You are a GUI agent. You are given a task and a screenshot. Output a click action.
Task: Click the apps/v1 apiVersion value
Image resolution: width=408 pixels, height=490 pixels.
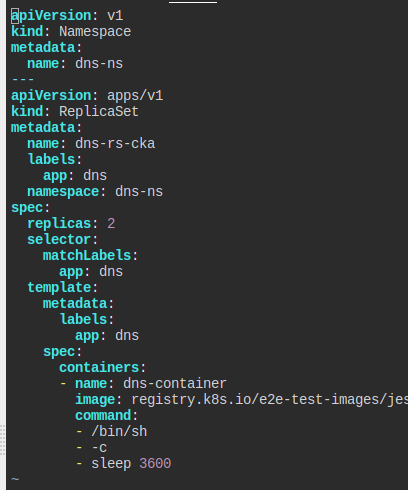click(135, 96)
